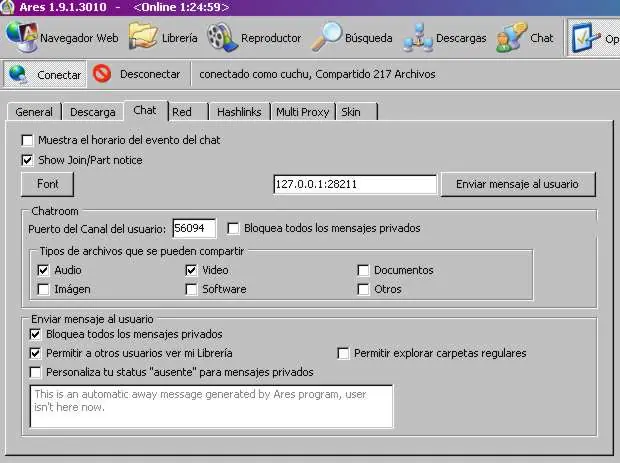Viewport: 620px width, 463px height.
Task: Open the Multi Proxy tab
Action: 302,112
